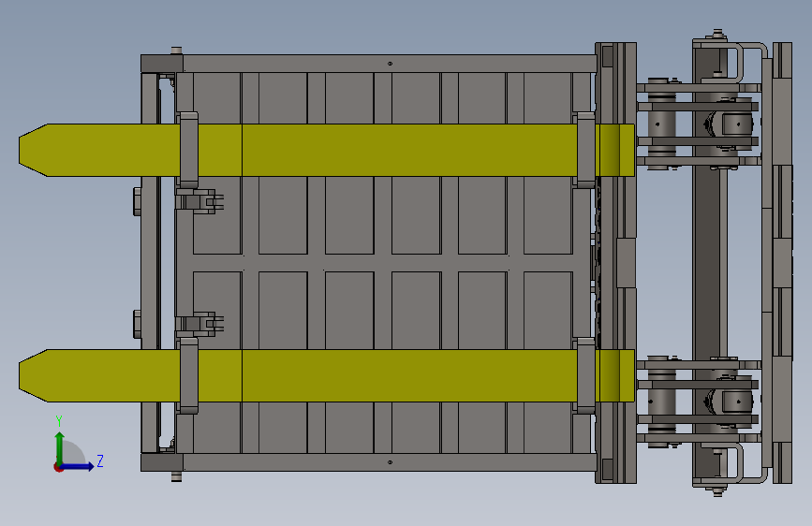Screen dimensions: 812x526
Task: Select the upper yellow fork in the model
Action: pyautogui.click(x=327, y=150)
